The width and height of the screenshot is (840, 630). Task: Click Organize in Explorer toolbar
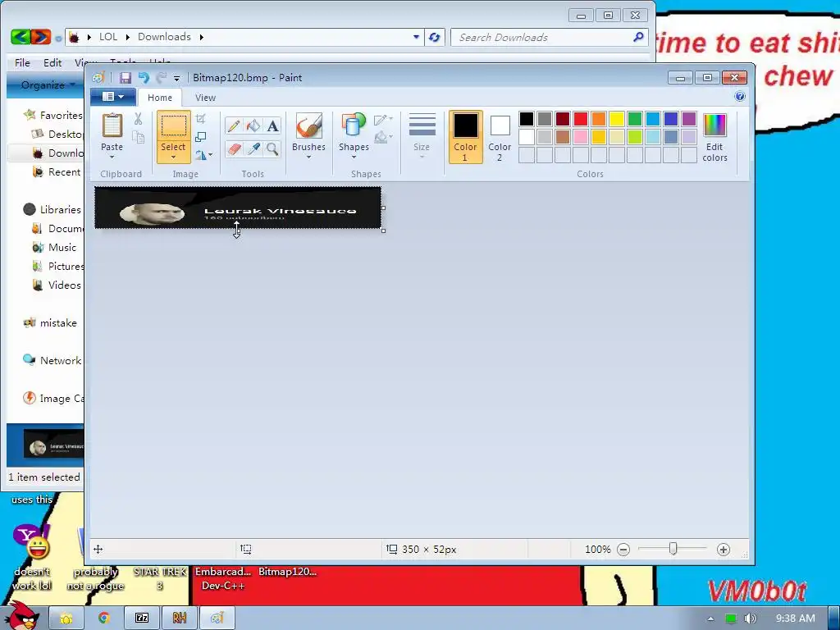click(x=46, y=84)
